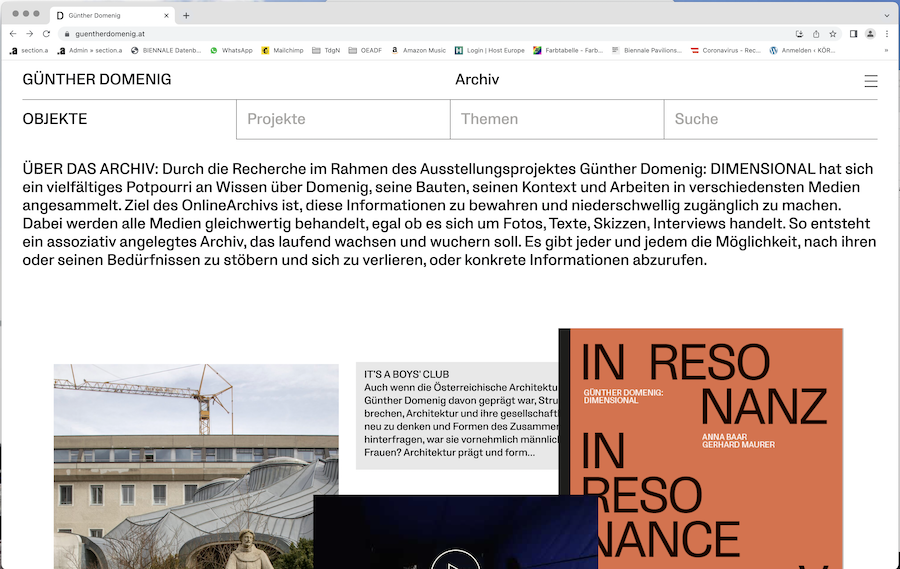Open the OEADF bookmark folder

[365, 51]
